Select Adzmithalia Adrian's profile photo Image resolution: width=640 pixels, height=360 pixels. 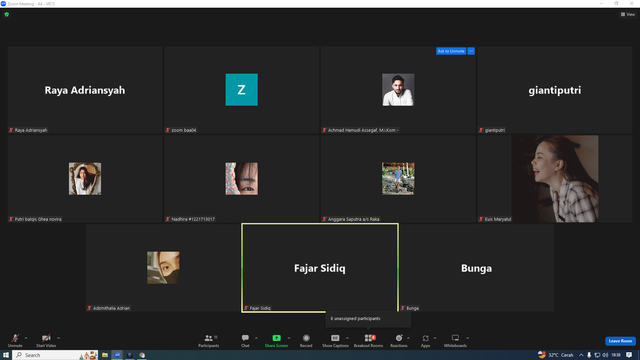tap(163, 268)
